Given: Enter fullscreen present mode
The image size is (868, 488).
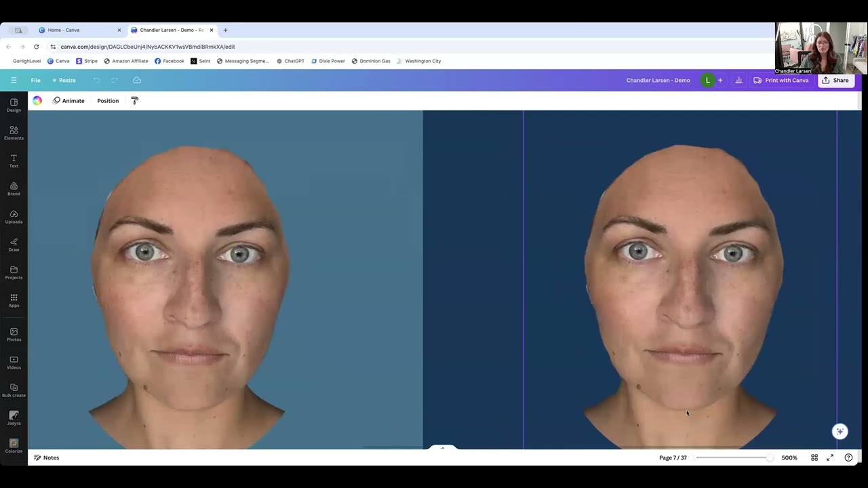Looking at the screenshot, I should [830, 457].
